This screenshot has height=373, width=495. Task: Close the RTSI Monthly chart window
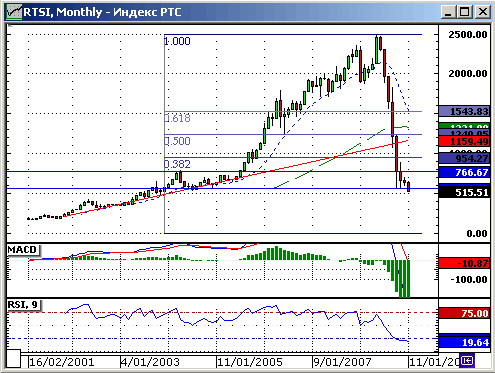tap(482, 12)
